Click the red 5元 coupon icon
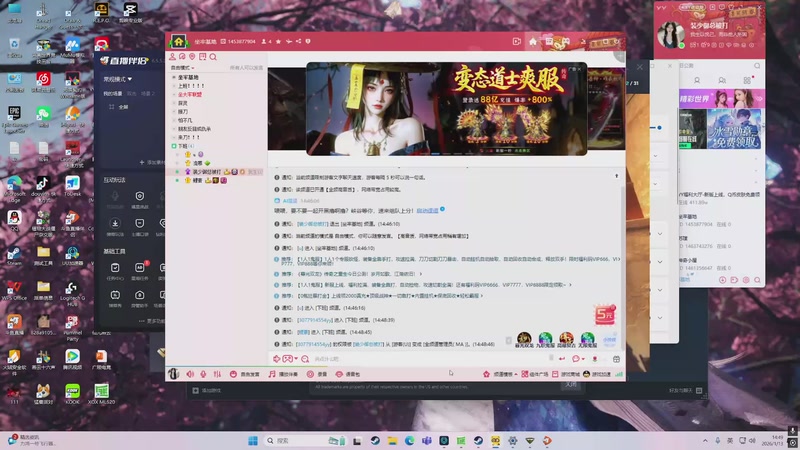The width and height of the screenshot is (800, 450). (x=605, y=315)
